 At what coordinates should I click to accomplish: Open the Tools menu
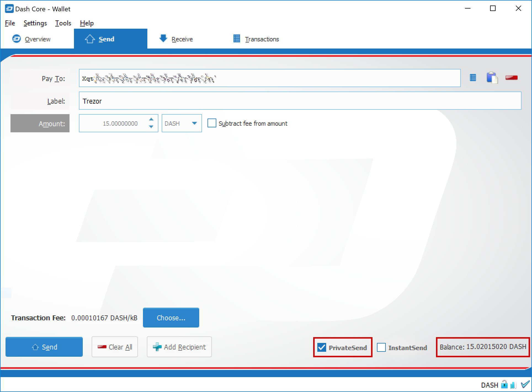click(63, 23)
